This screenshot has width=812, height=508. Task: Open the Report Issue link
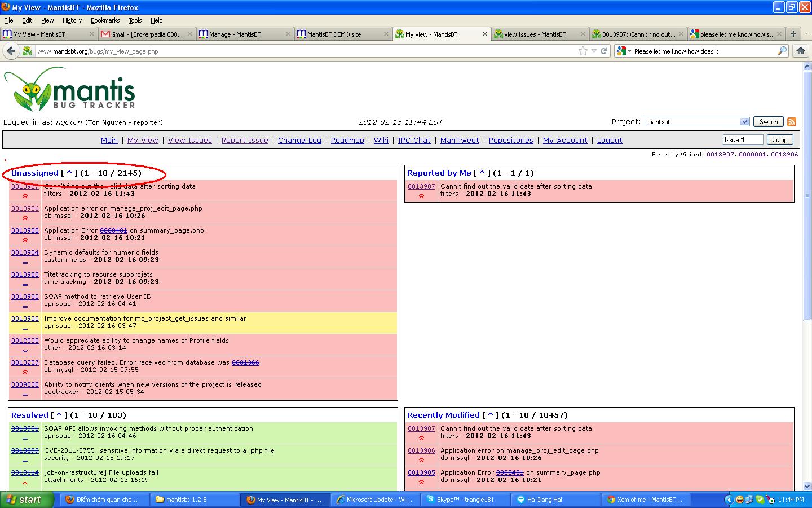[x=245, y=141]
